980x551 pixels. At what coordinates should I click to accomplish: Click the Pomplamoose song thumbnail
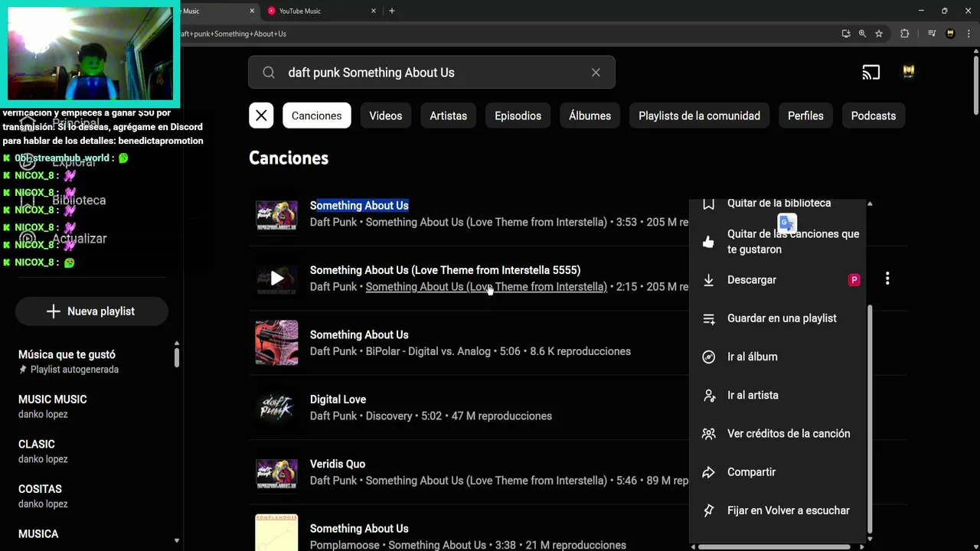(x=276, y=533)
